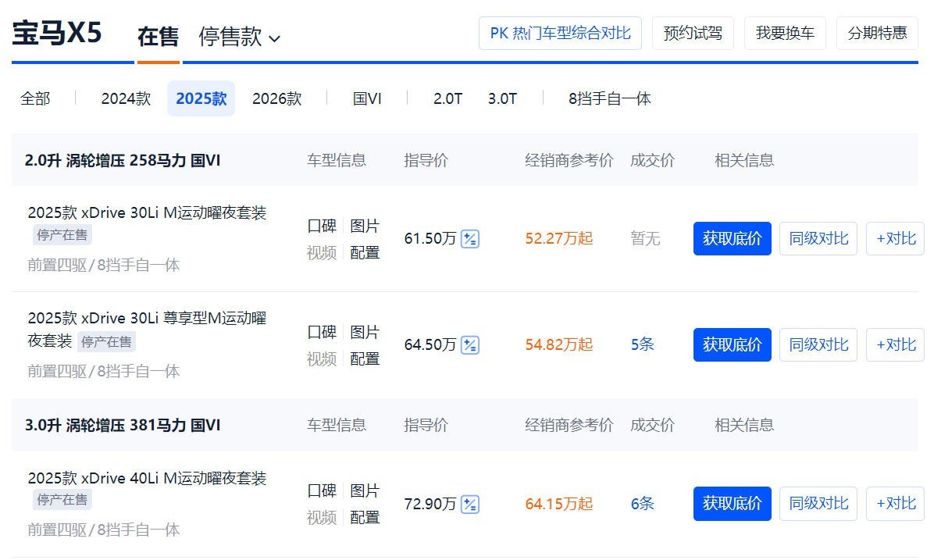Viewport: 934px width, 560px height.
Task: Open the 分期特惠 offer
Action: point(877,34)
